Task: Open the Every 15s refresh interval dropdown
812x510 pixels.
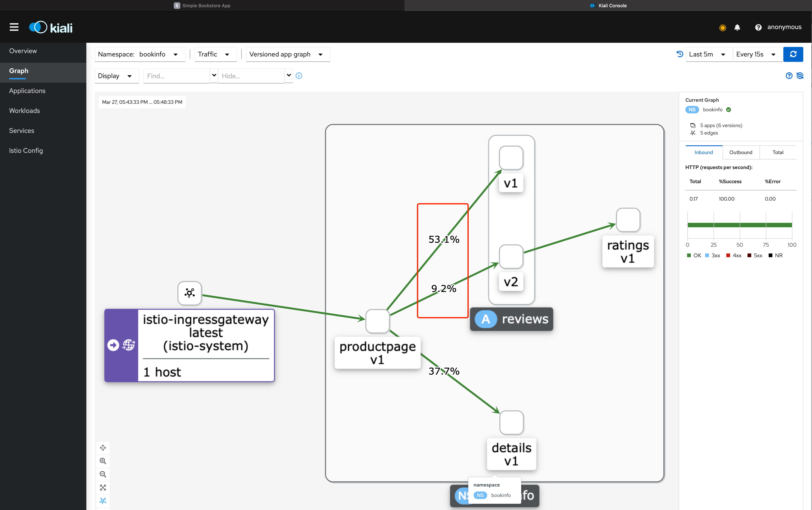Action: pyautogui.click(x=758, y=54)
